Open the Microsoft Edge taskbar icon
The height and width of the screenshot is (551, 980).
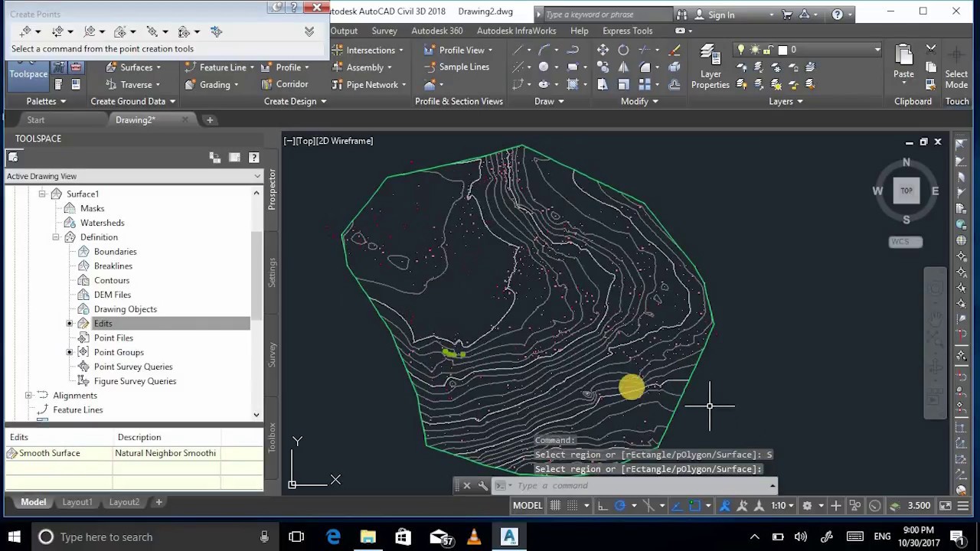[333, 537]
